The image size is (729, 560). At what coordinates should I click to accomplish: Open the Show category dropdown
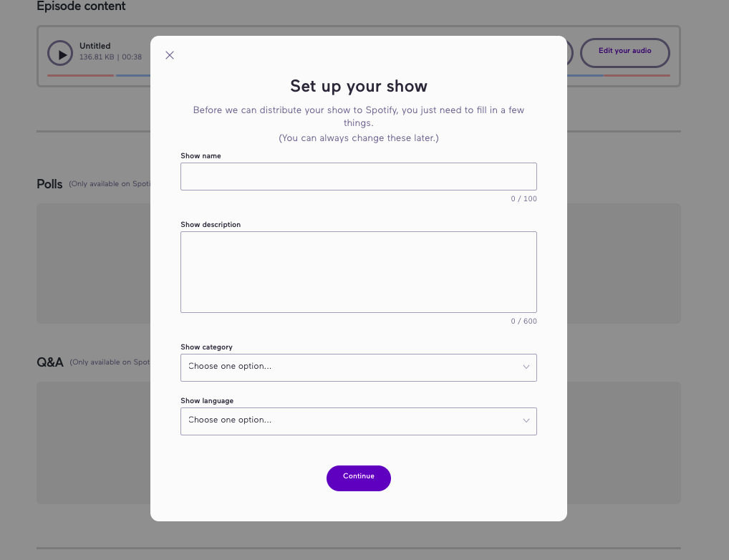tap(359, 367)
